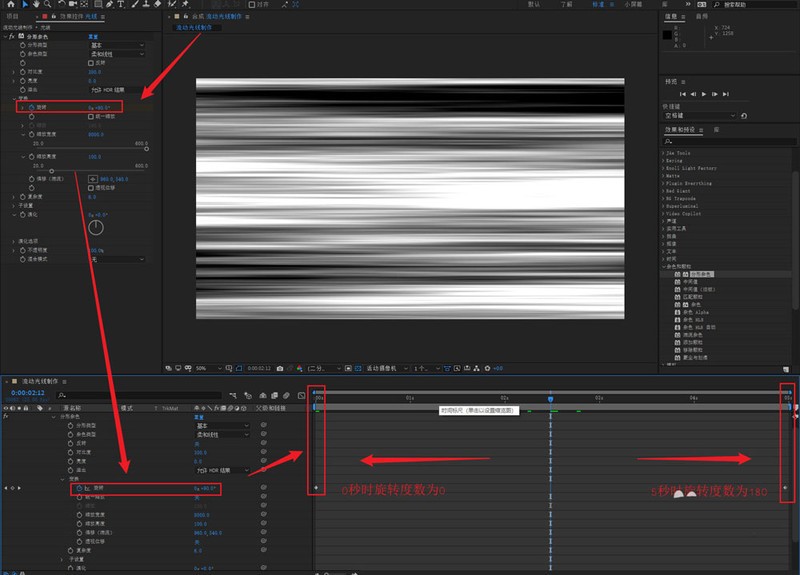Screen dimensions: 800x575
Task: Enable the 统一缩放 checkbox
Action: point(91,115)
